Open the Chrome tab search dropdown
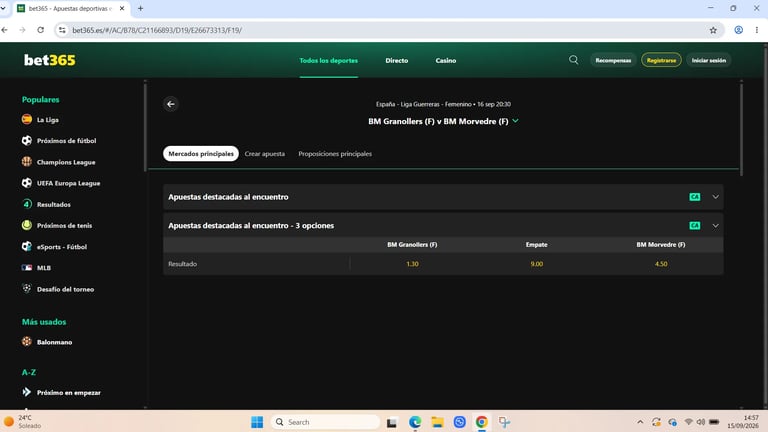Screen dimensions: 768x432 click(x=4, y=8)
